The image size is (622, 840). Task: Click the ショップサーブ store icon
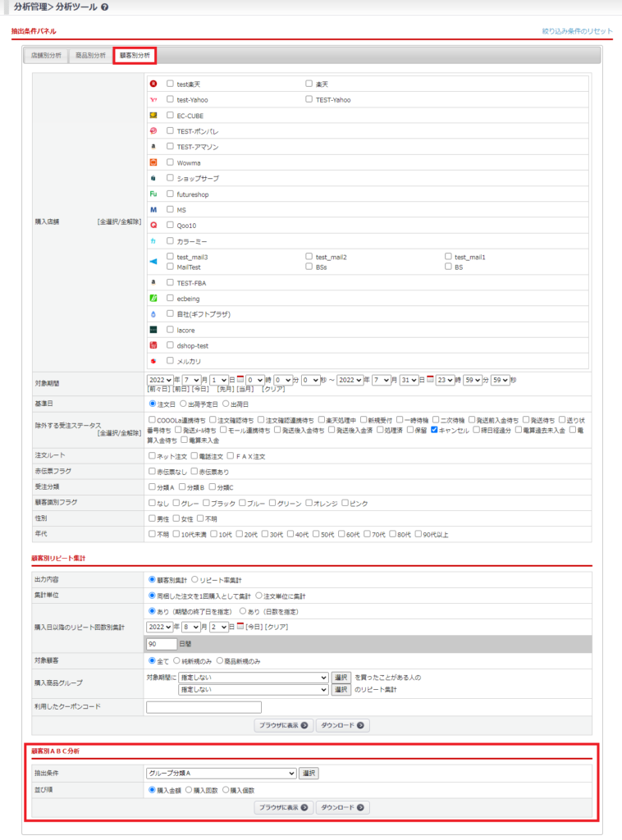pos(153,178)
